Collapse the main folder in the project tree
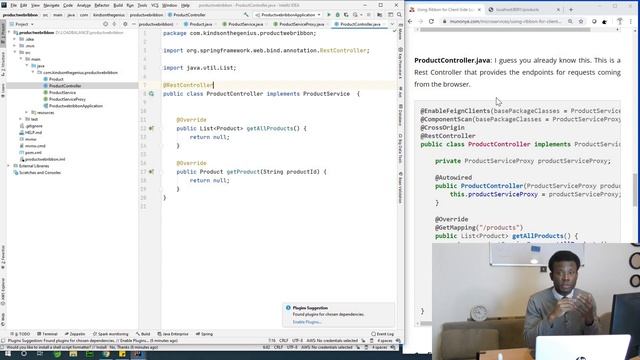The image size is (640, 360). point(21,59)
